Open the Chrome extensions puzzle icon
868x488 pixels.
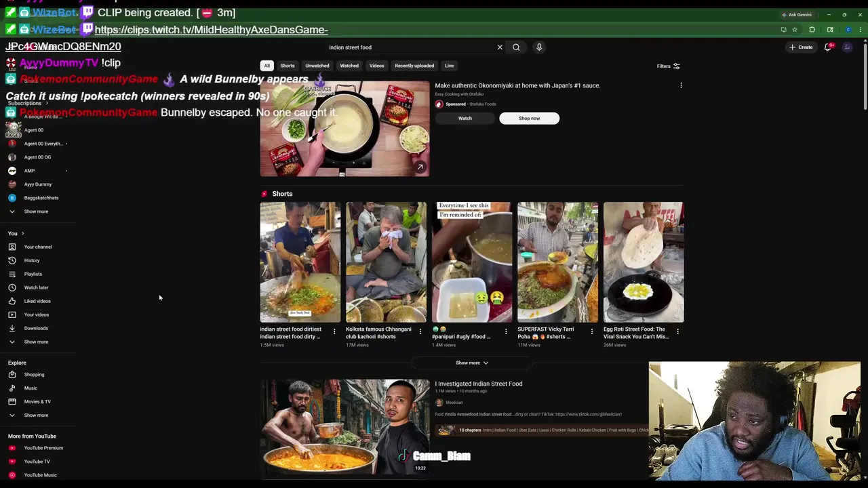pos(812,30)
